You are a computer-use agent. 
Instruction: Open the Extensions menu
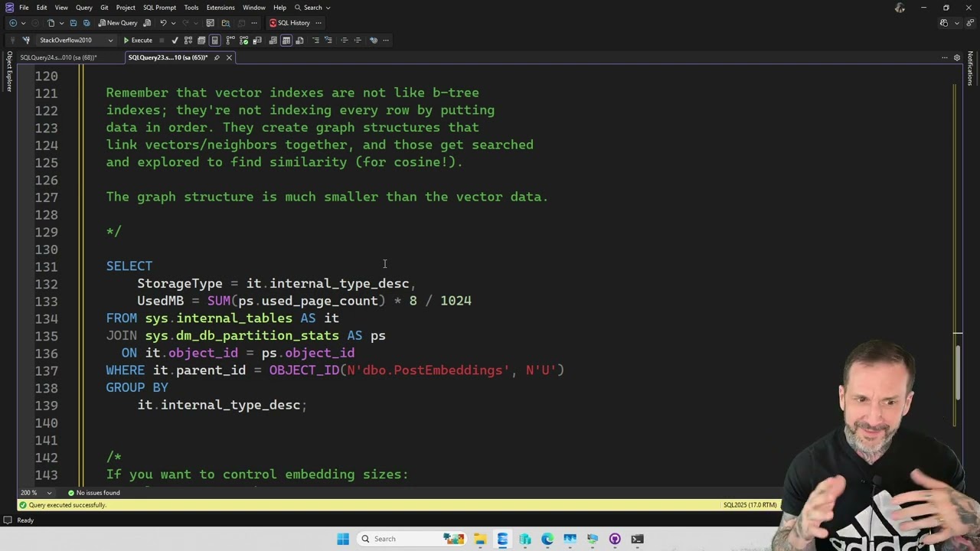click(220, 8)
